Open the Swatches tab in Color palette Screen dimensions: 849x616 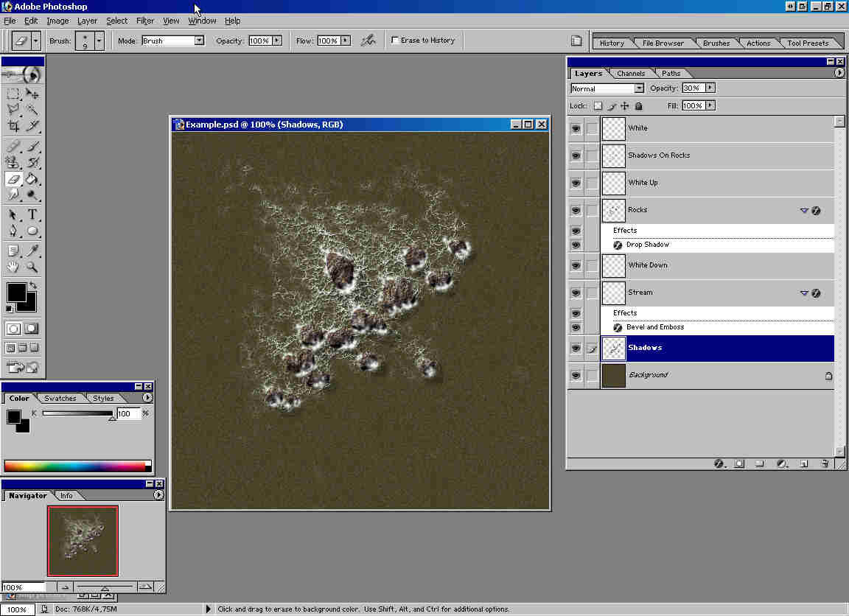60,399
